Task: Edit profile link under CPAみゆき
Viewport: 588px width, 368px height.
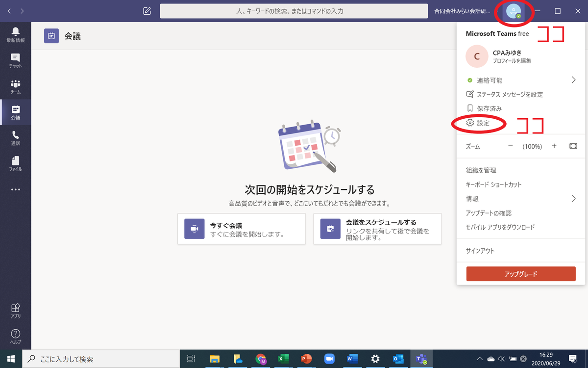Action: click(x=512, y=61)
